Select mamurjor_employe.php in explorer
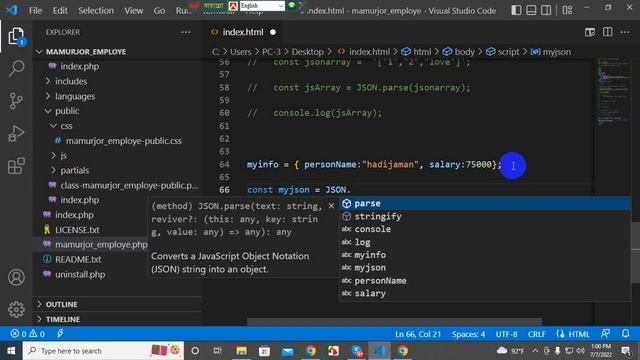 (101, 244)
